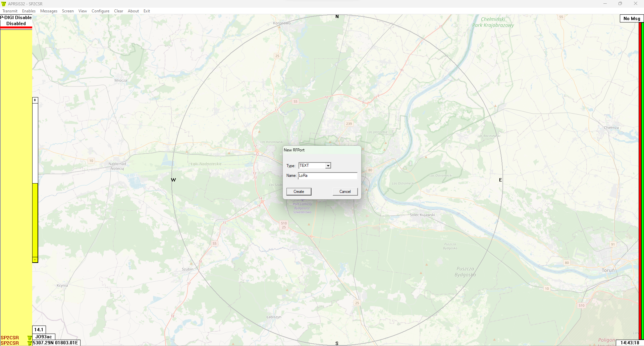The image size is (644, 346).
Task: Click the No Msg indicator
Action: [x=632, y=19]
